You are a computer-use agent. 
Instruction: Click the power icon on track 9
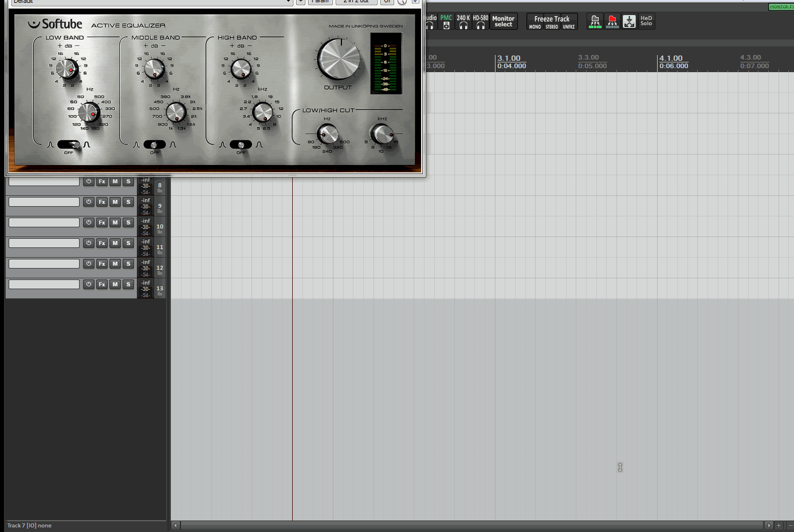[89, 202]
